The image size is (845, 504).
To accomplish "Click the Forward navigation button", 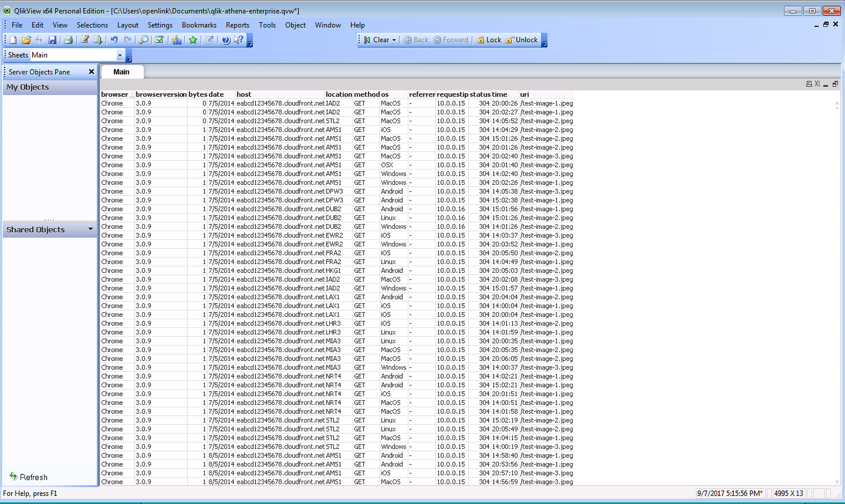I will [x=451, y=40].
